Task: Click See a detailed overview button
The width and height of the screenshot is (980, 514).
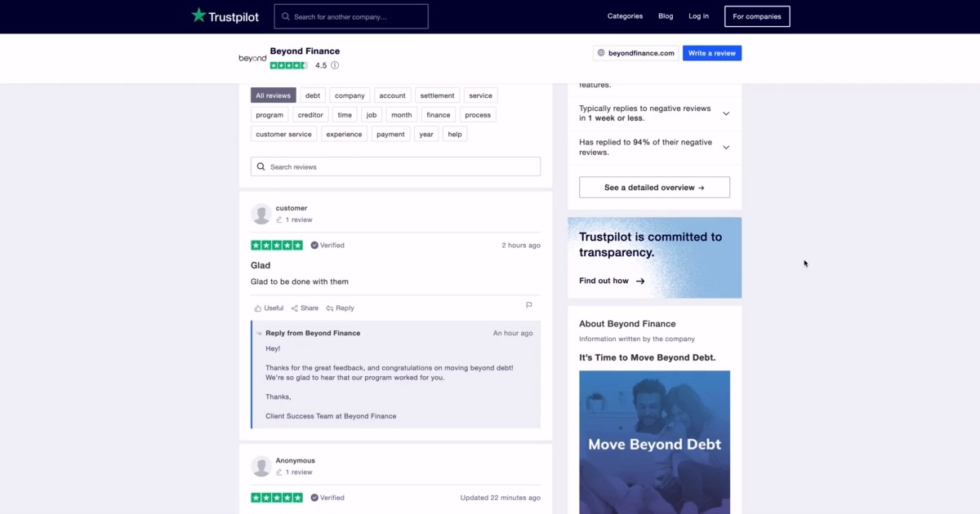Action: [654, 188]
